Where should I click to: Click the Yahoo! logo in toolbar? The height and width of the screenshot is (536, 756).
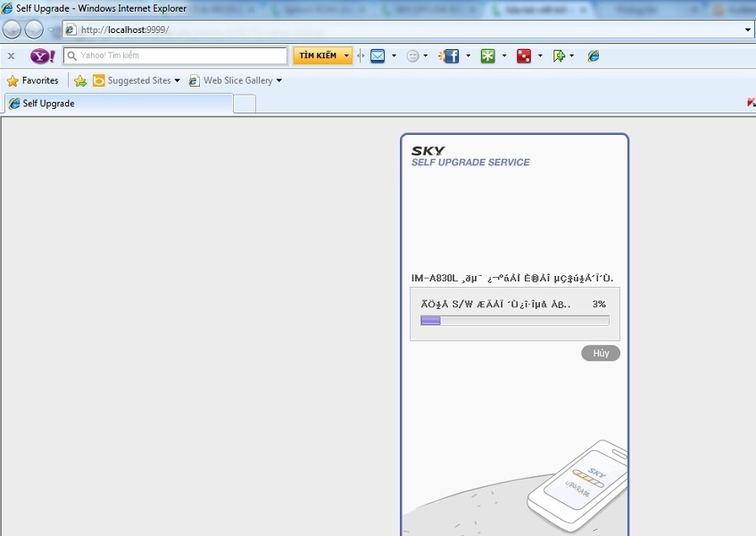pyautogui.click(x=42, y=56)
